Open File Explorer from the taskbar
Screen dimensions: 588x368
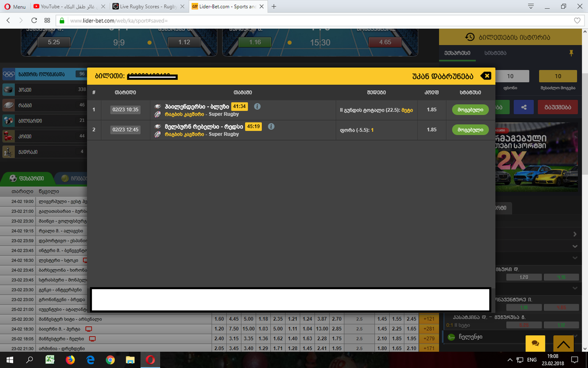click(130, 360)
